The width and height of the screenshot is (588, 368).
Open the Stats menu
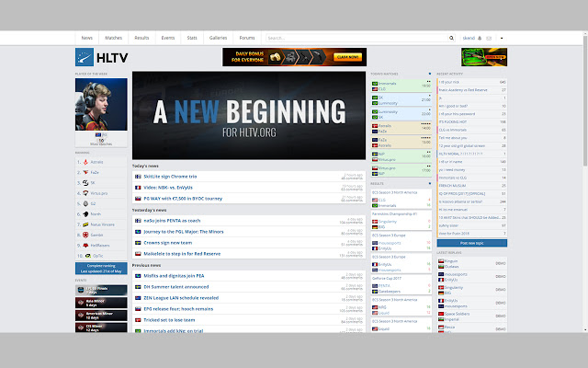(x=192, y=38)
